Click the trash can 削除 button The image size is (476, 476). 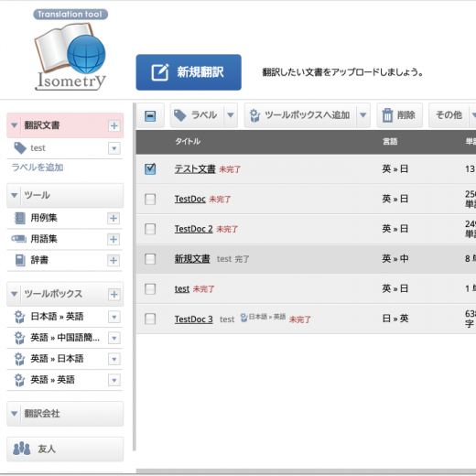400,115
